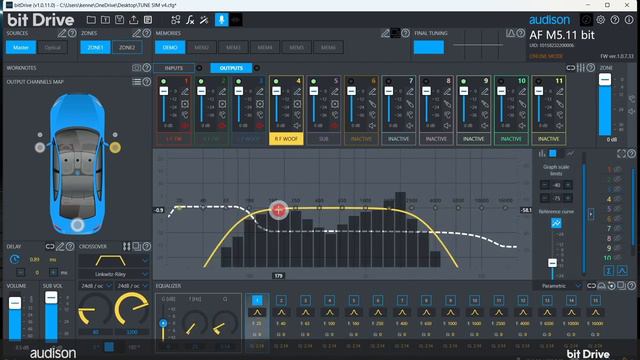
Task: Click the link icon in Delay panel
Action: coord(50,246)
